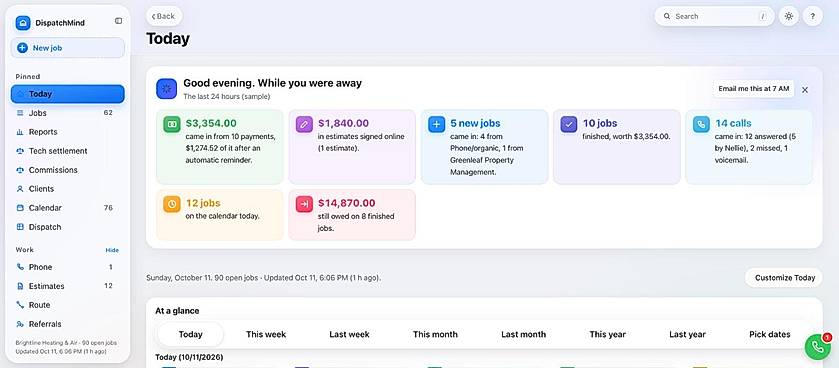Click the DispatchMind logo icon
The width and height of the screenshot is (839, 368).
[x=23, y=23]
